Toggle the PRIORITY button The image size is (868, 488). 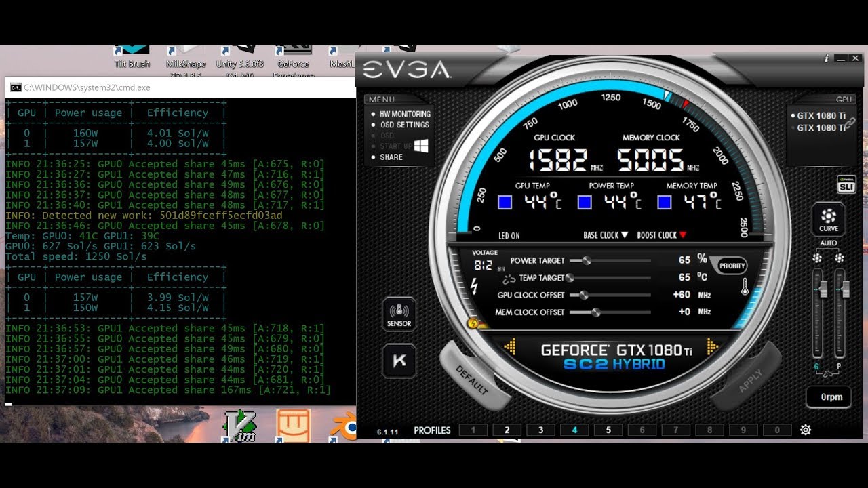click(x=732, y=266)
